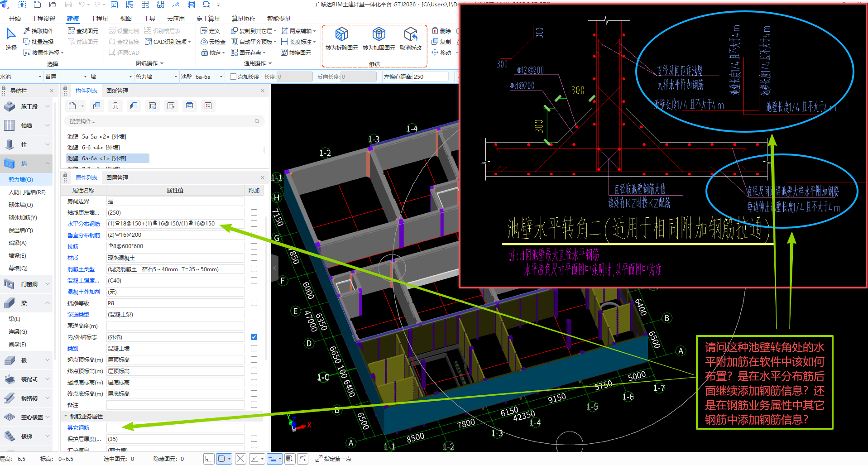868x465 pixels.
Task: Click the cross snap icon in status bar
Action: coord(240,459)
